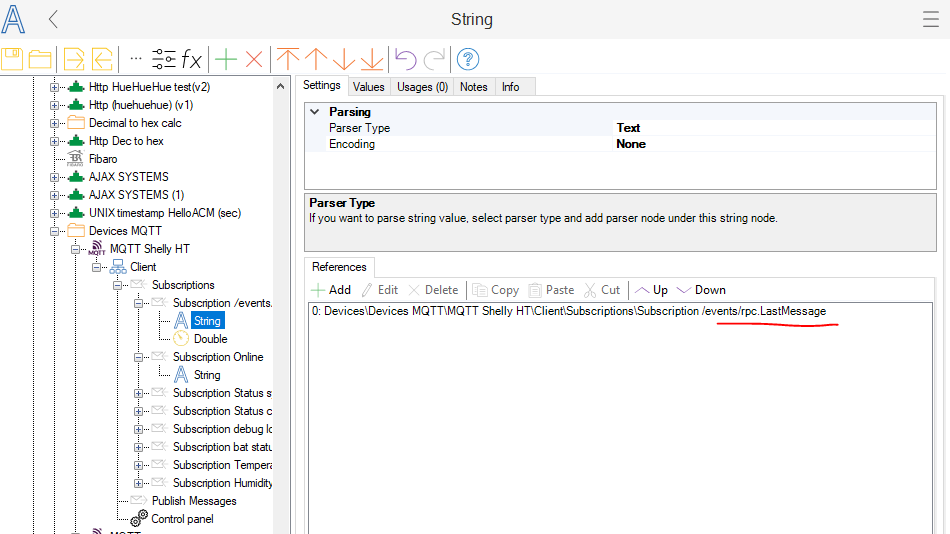This screenshot has height=534, width=950.
Task: Collapse the Subscription Online tree node
Action: [139, 357]
